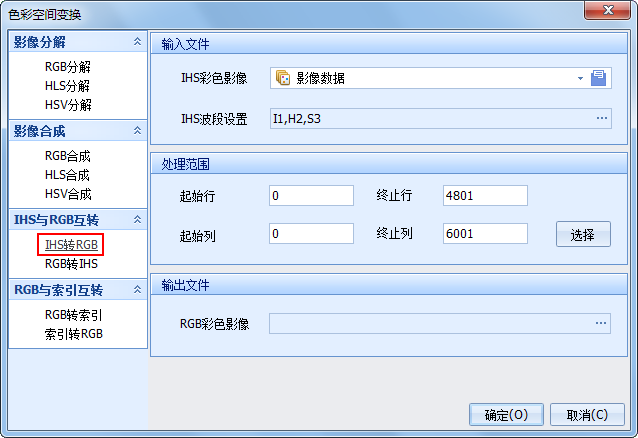Choose HSV合成 in the list
Viewport: 638px width, 438px height.
click(67, 194)
